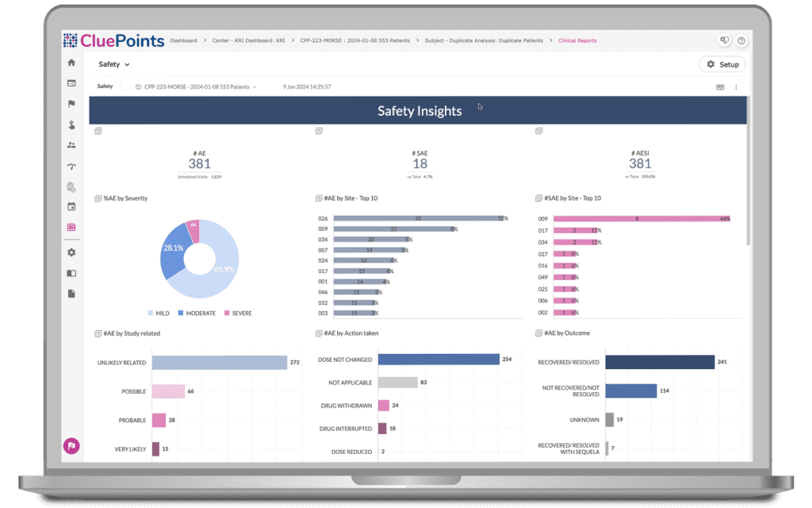This screenshot has height=508, width=812.
Task: Toggle SEVERE in the severity legend
Action: (x=236, y=314)
